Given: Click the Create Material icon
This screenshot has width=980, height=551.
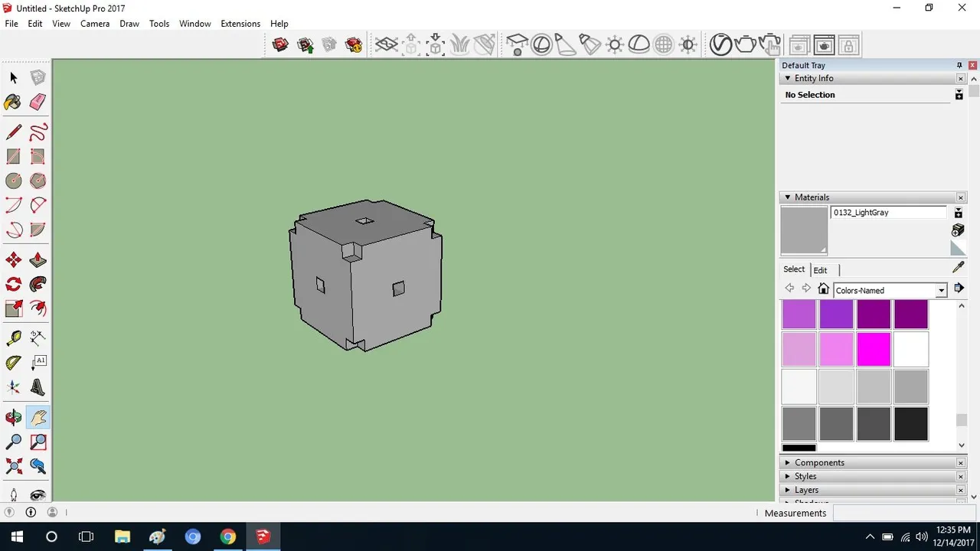Looking at the screenshot, I should coord(958,230).
